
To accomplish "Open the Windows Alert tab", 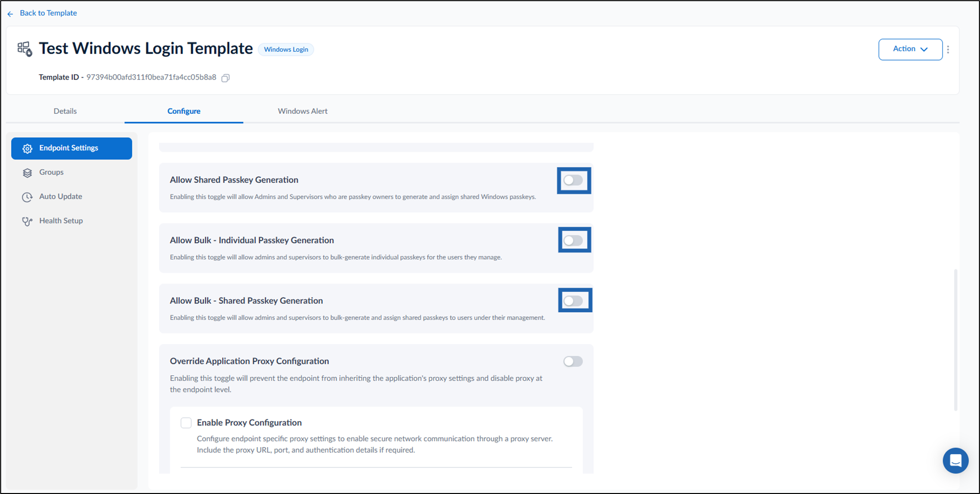I will point(303,111).
